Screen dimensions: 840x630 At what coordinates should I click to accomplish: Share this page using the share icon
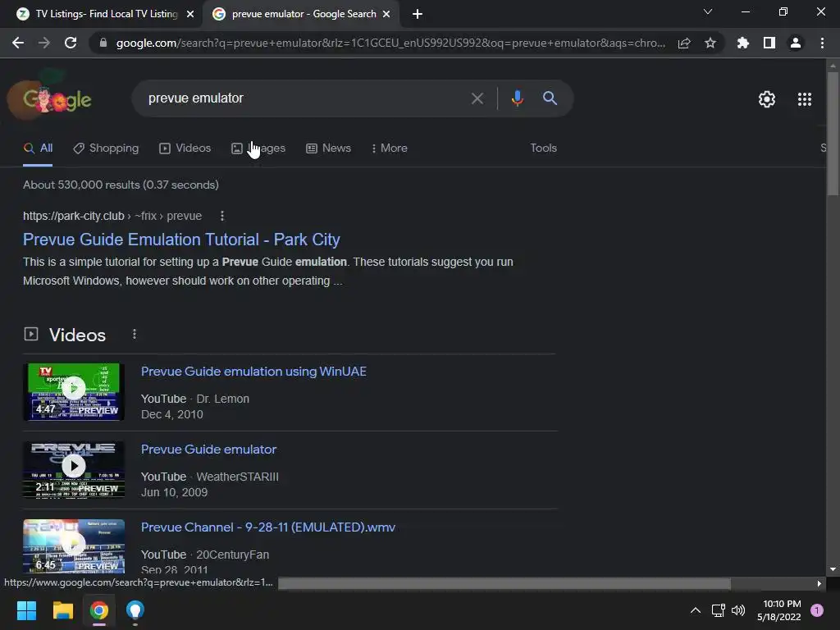pyautogui.click(x=684, y=43)
